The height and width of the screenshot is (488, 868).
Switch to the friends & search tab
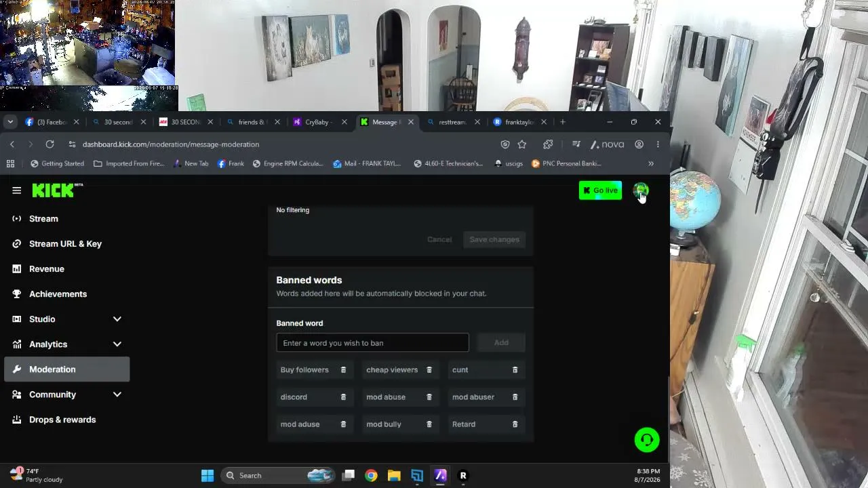[253, 122]
